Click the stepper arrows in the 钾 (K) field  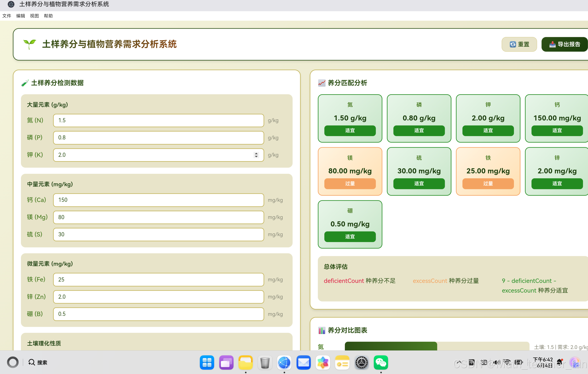[x=256, y=155]
